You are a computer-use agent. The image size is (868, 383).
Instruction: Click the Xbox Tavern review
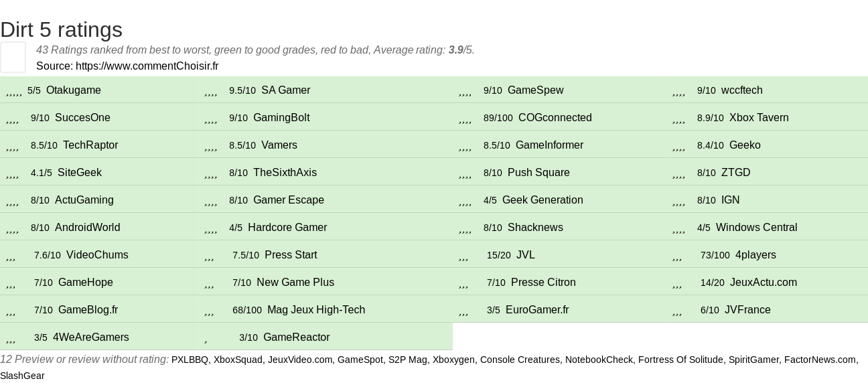coord(759,118)
